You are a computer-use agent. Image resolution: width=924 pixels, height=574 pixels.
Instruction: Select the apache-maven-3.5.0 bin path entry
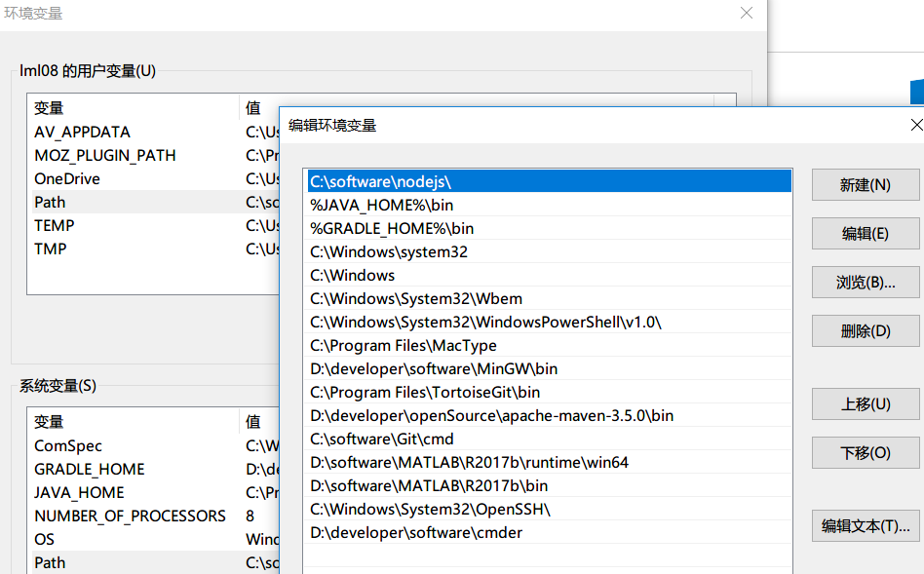pos(439,415)
